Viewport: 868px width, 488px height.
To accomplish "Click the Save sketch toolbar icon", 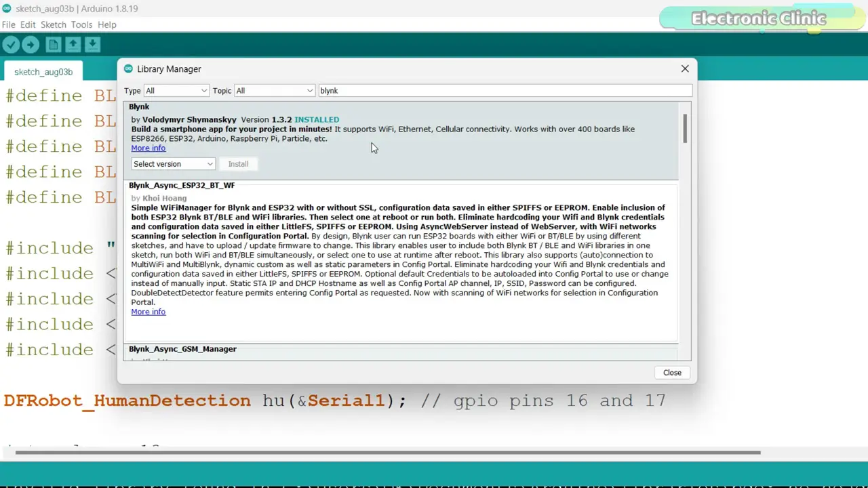I will (92, 45).
